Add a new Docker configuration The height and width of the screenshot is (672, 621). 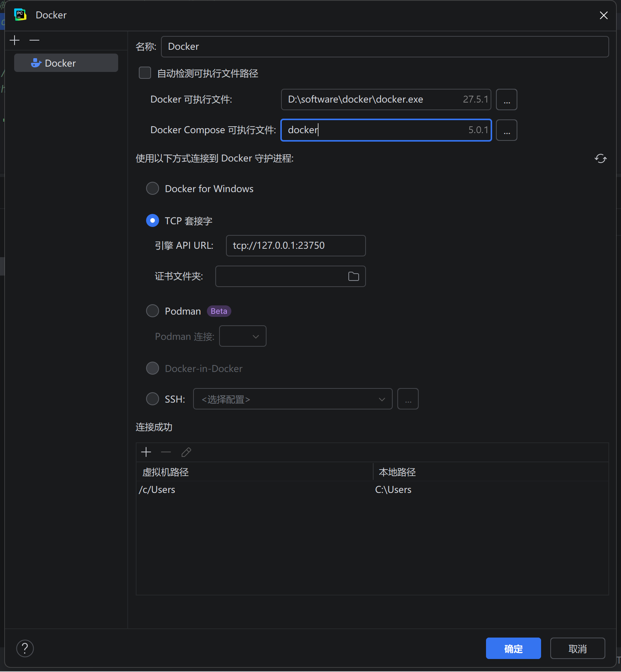click(x=15, y=40)
